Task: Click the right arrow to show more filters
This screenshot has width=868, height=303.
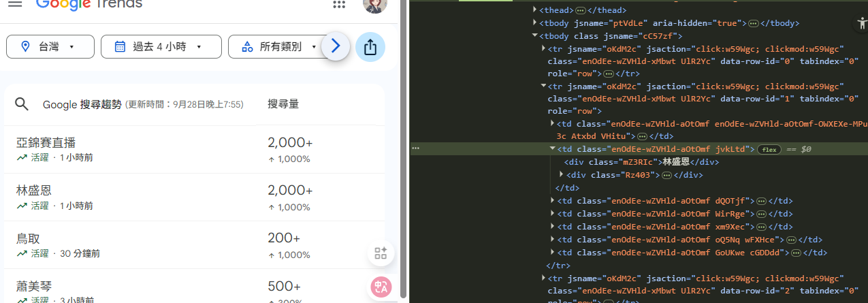Action: [335, 46]
